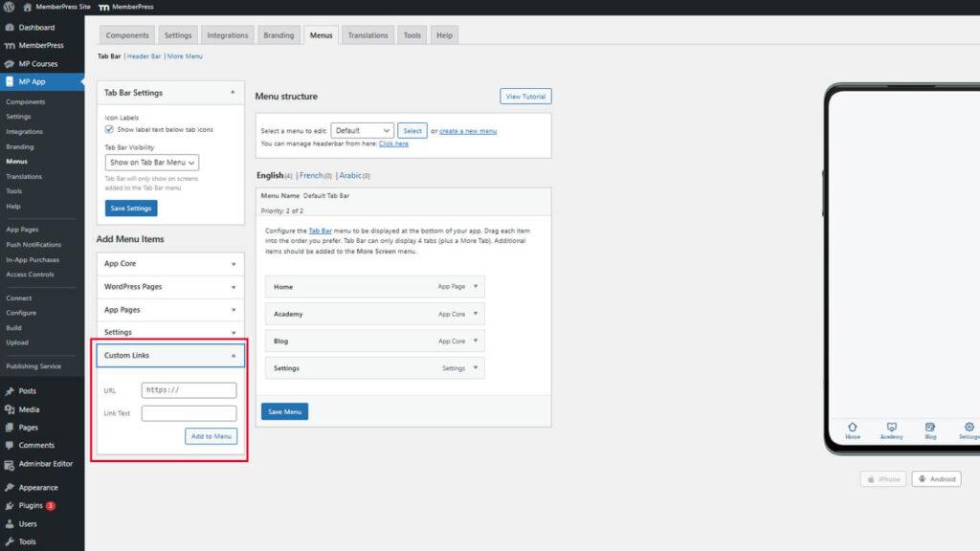980x551 pixels.
Task: Click the create a new menu link
Action: [x=468, y=131]
